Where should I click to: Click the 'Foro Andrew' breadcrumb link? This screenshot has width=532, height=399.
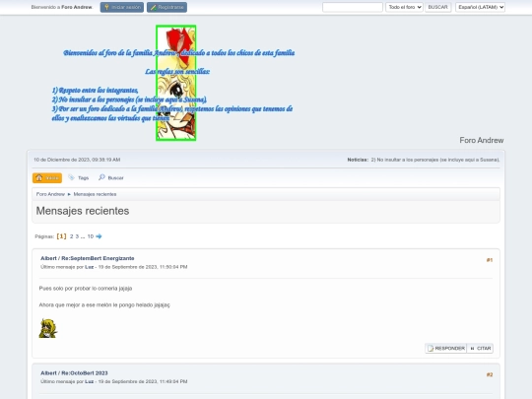pos(50,194)
